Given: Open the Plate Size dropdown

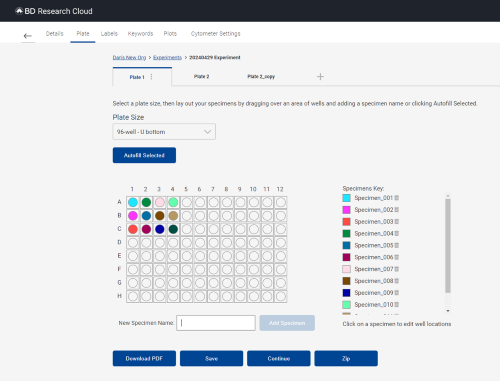Looking at the screenshot, I should click(x=164, y=132).
